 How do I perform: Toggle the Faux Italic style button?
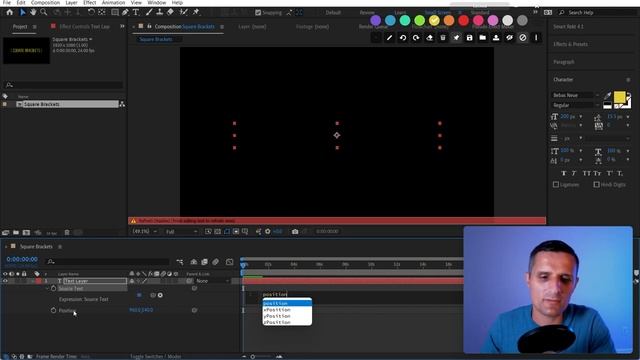pyautogui.click(x=574, y=173)
